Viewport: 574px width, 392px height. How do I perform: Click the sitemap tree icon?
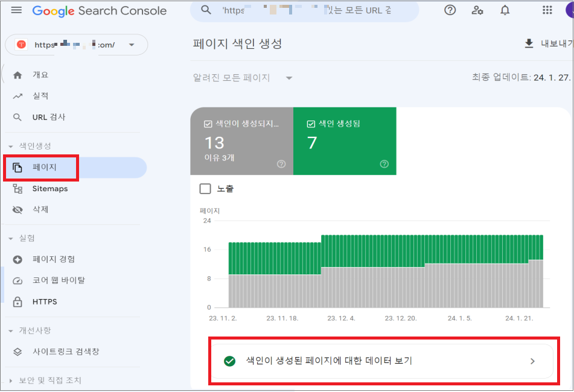18,189
